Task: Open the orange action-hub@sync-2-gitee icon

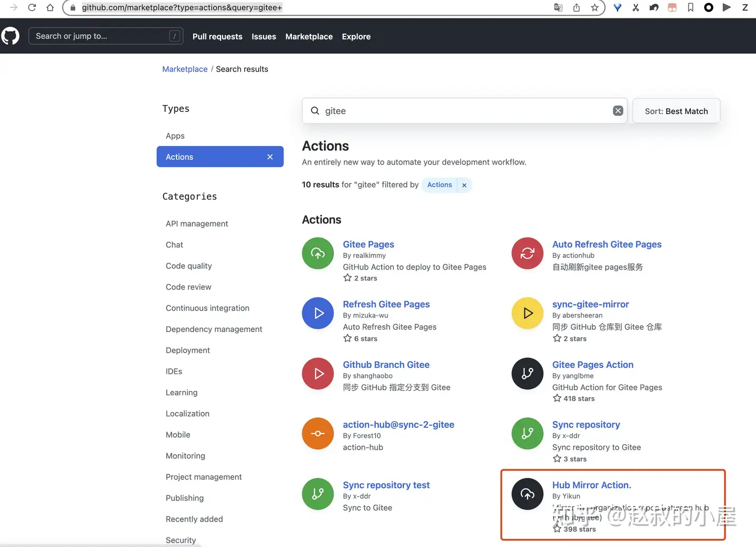Action: (318, 434)
